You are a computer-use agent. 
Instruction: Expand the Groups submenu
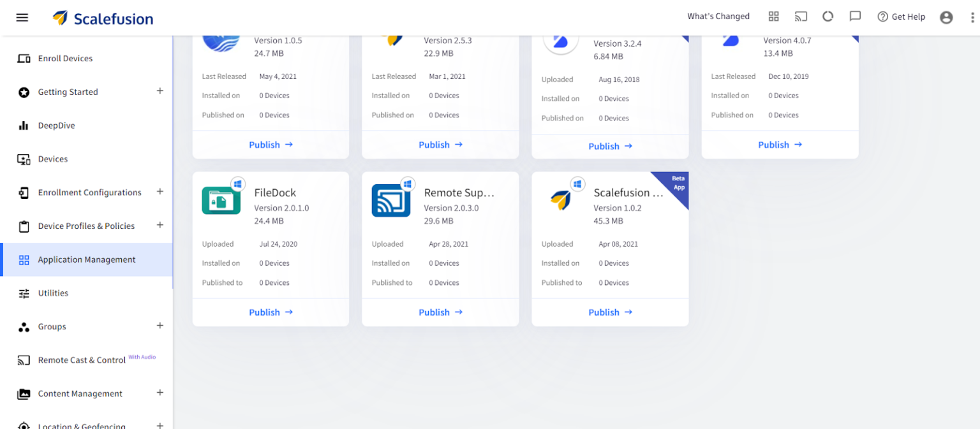pyautogui.click(x=160, y=326)
